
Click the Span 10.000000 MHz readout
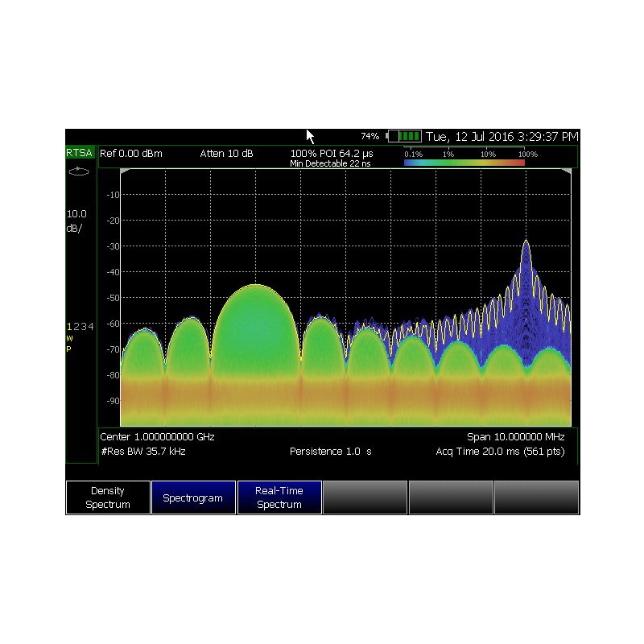(x=515, y=437)
